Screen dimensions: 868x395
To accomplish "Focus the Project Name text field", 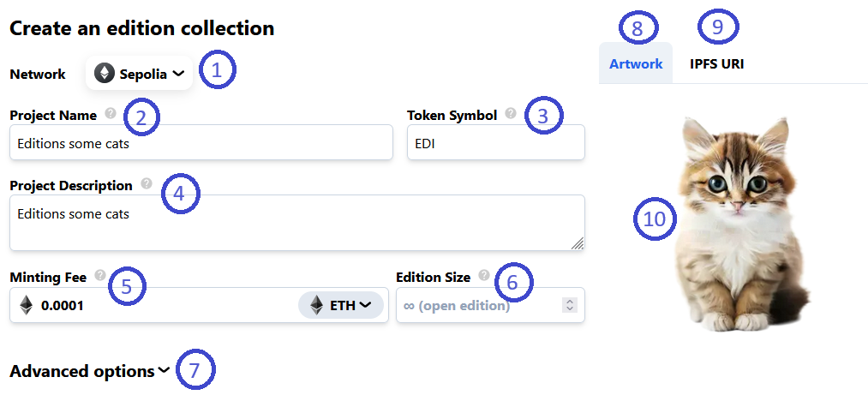I will point(201,143).
